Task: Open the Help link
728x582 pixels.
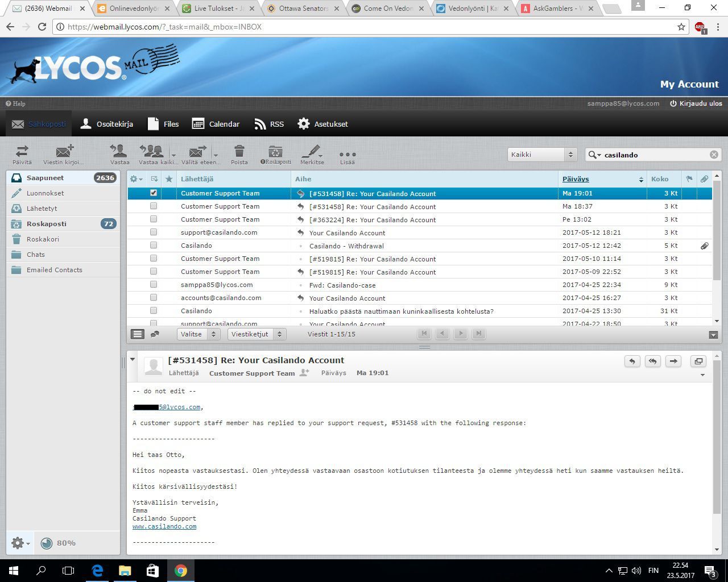Action: click(15, 103)
